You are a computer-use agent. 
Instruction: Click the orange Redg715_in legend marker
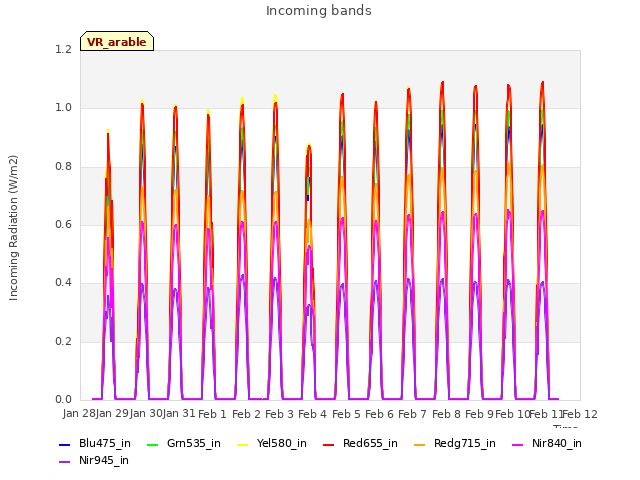pos(419,444)
